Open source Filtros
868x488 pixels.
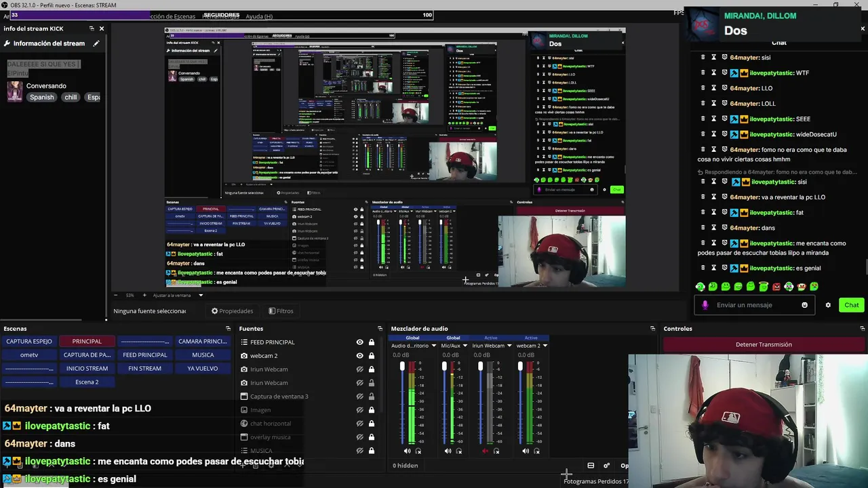tap(281, 311)
